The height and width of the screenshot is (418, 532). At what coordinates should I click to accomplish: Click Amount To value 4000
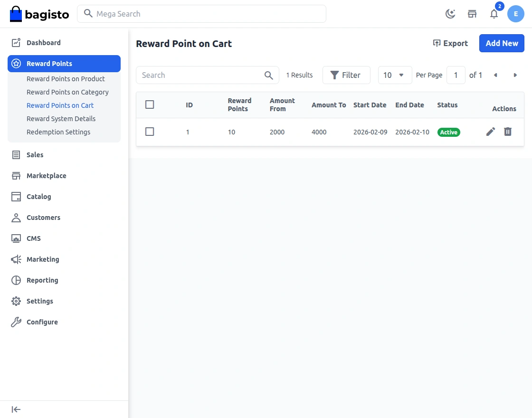(x=319, y=133)
